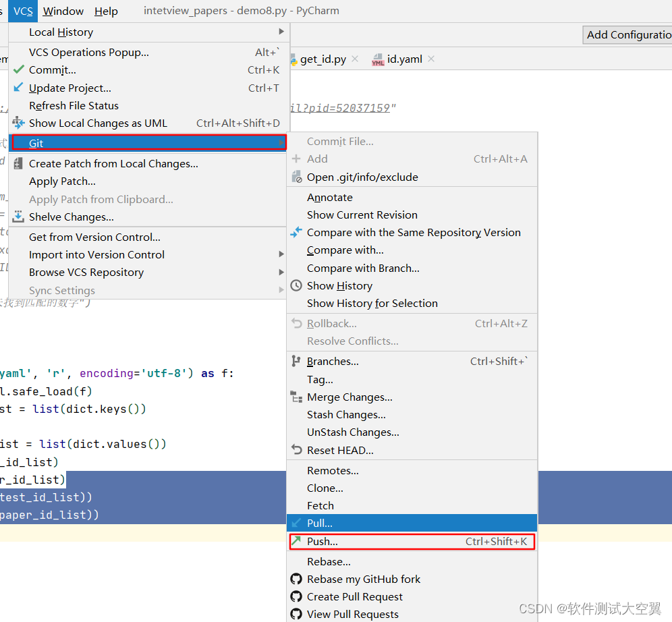Switch to the get_id.py tab
Image resolution: width=672 pixels, height=622 pixels.
point(323,59)
